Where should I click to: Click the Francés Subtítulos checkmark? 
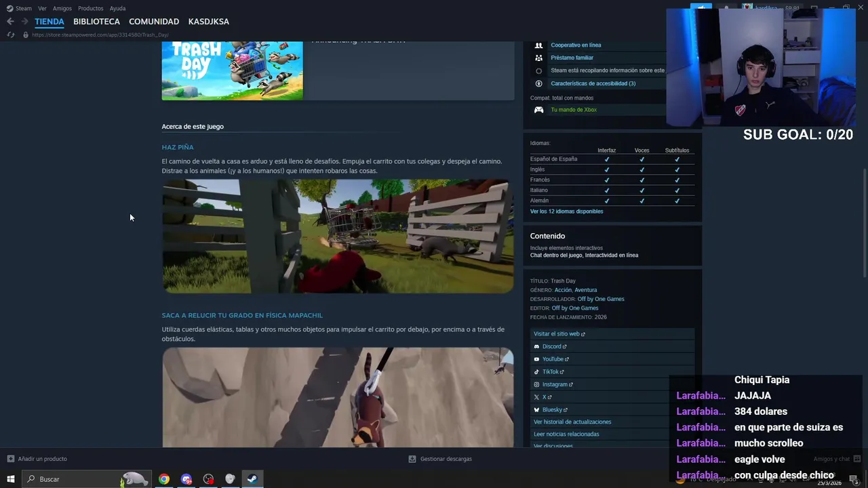[677, 180]
